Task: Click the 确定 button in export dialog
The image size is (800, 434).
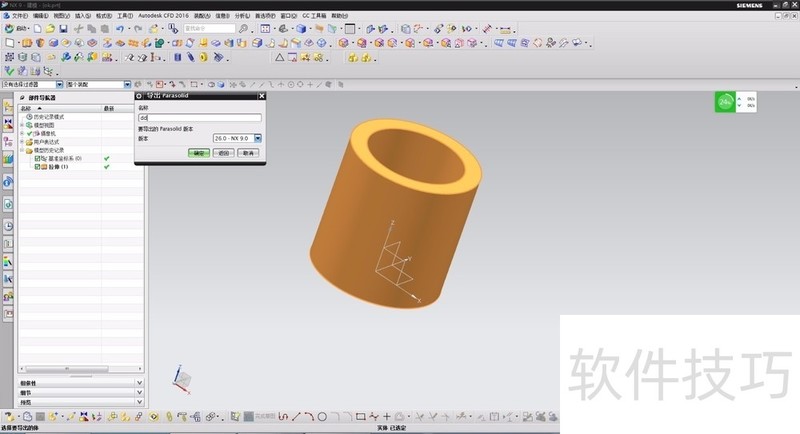Action: click(199, 153)
